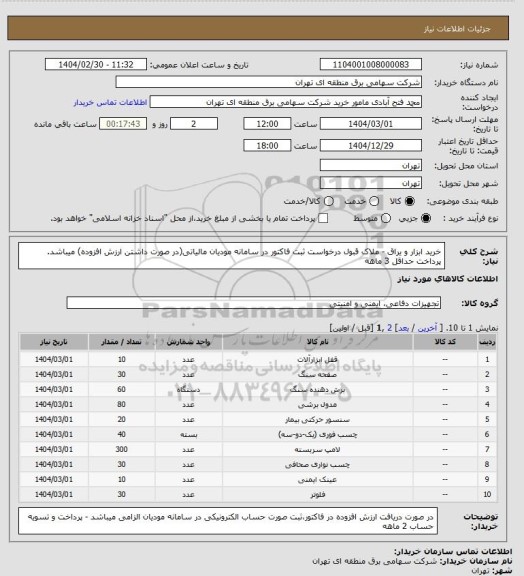Select row item صفحه سنگ

258,374
